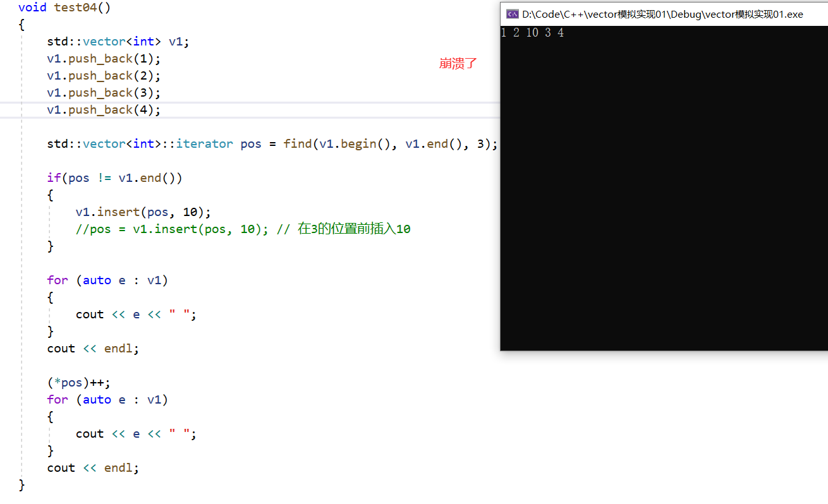Click the "void test04()" function declaration

(x=64, y=8)
